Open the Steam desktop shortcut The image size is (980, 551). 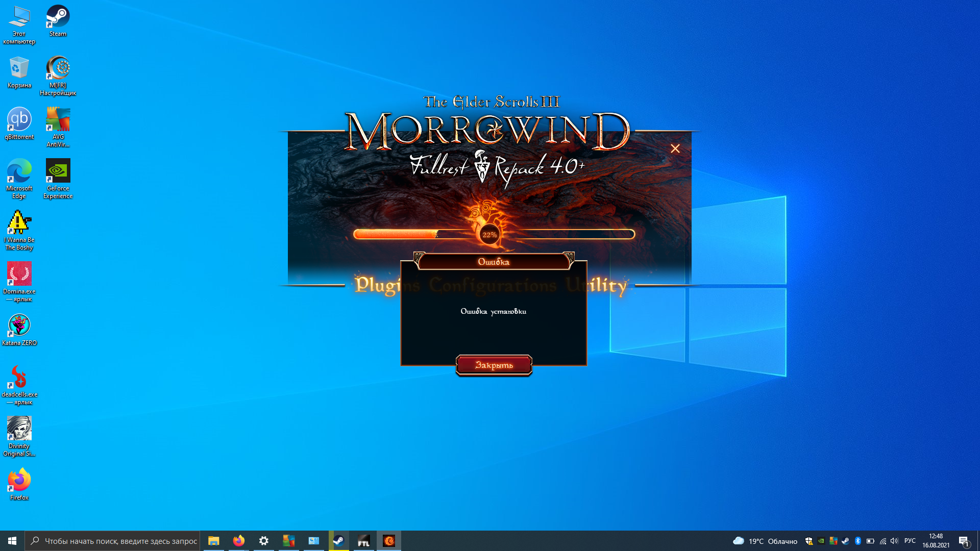(58, 20)
